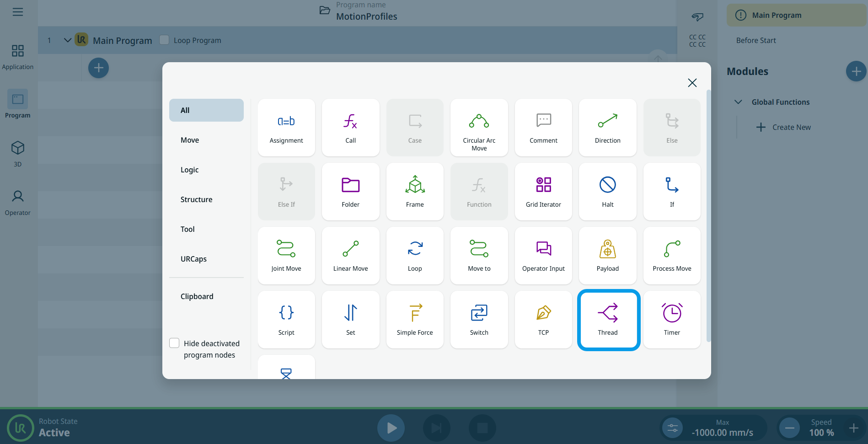Open the max speed slider control
The height and width of the screenshot is (444, 868).
pos(672,428)
